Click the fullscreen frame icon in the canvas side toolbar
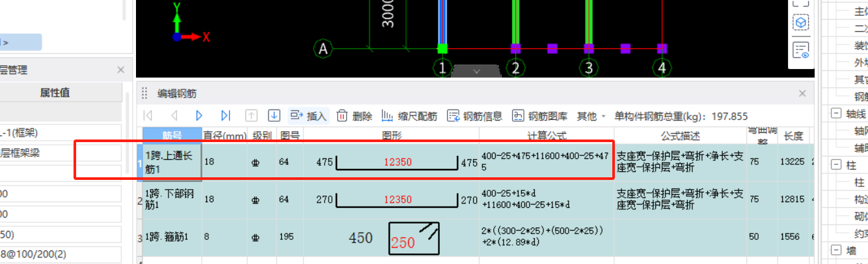Screen dimensions: 868x264 [801, 3]
